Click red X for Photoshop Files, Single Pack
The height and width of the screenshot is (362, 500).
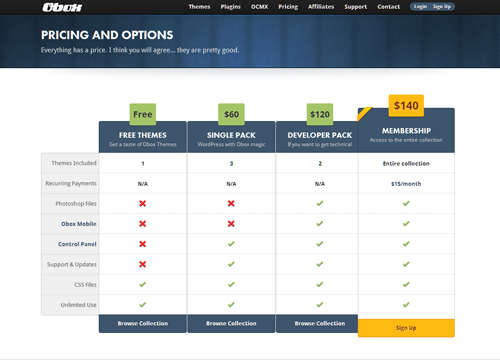tap(231, 204)
